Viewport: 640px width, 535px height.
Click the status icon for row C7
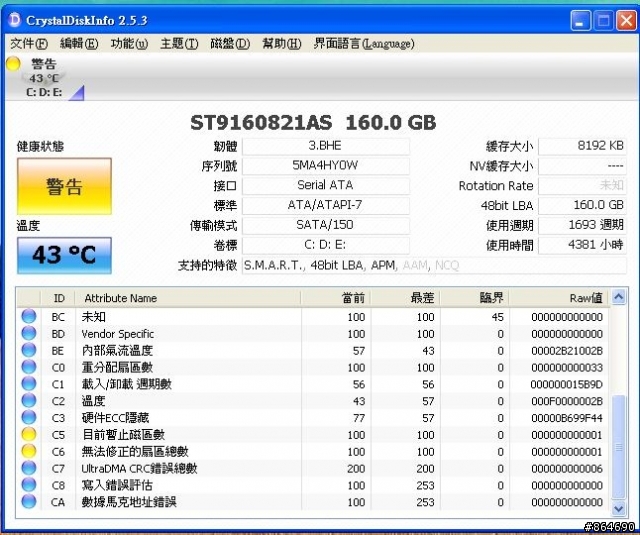(x=29, y=468)
